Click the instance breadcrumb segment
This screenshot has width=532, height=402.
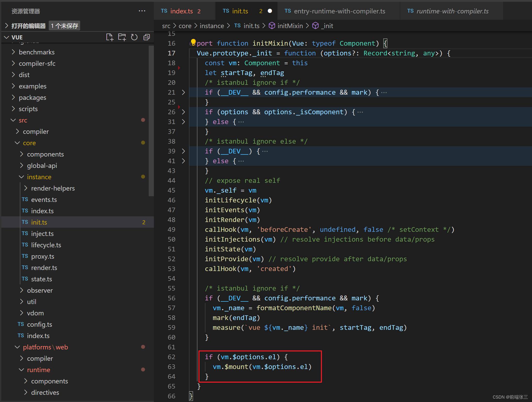[212, 26]
